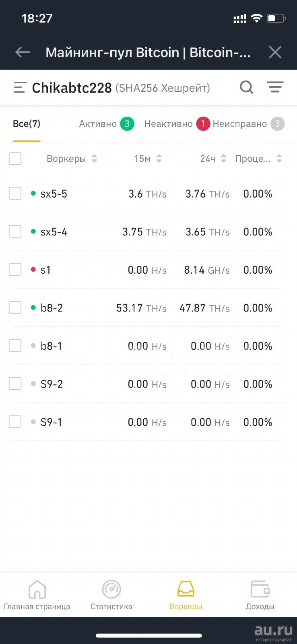Screen dimensions: 297x644
Task: Check the select-all workers checkbox
Action: pos(15,159)
